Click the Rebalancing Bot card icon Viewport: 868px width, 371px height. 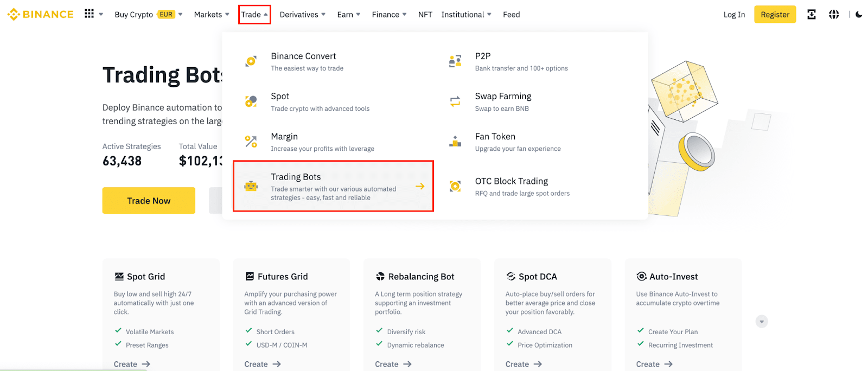380,277
